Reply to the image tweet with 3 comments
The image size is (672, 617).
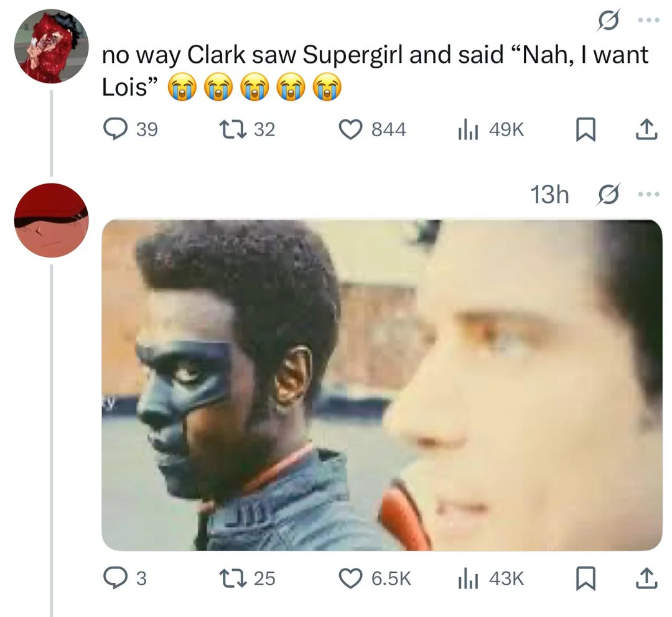click(125, 578)
